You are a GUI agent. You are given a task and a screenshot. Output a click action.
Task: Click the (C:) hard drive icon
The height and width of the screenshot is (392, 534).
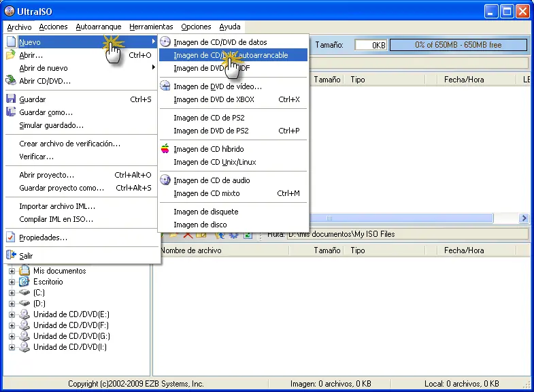(24, 292)
